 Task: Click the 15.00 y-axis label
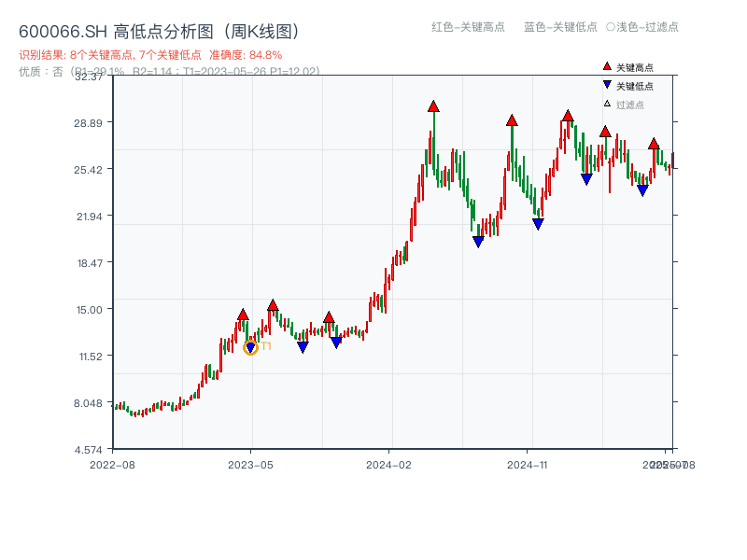pos(89,310)
